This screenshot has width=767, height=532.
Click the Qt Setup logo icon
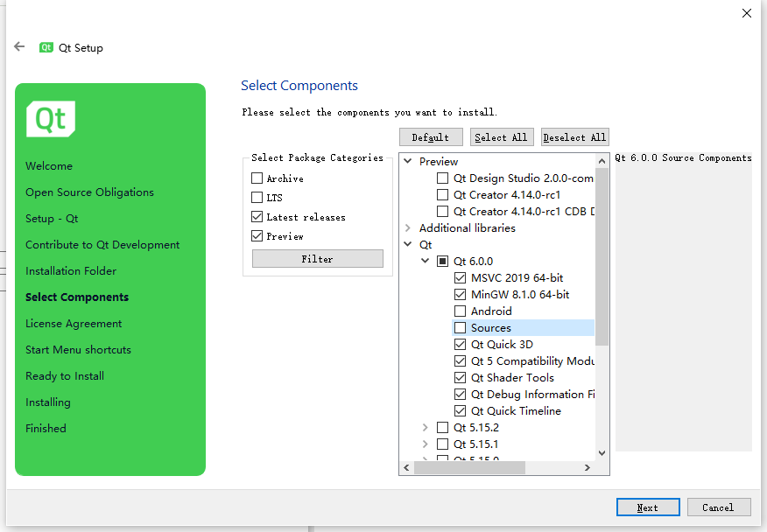coord(46,47)
